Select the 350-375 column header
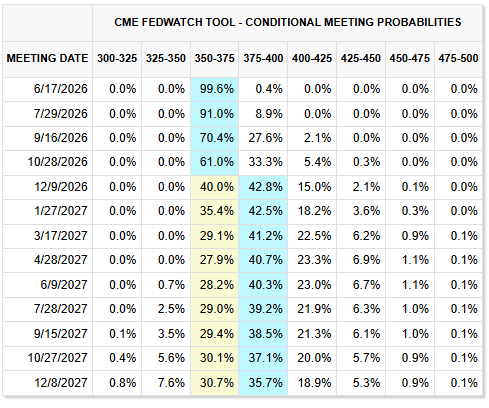 pos(215,58)
